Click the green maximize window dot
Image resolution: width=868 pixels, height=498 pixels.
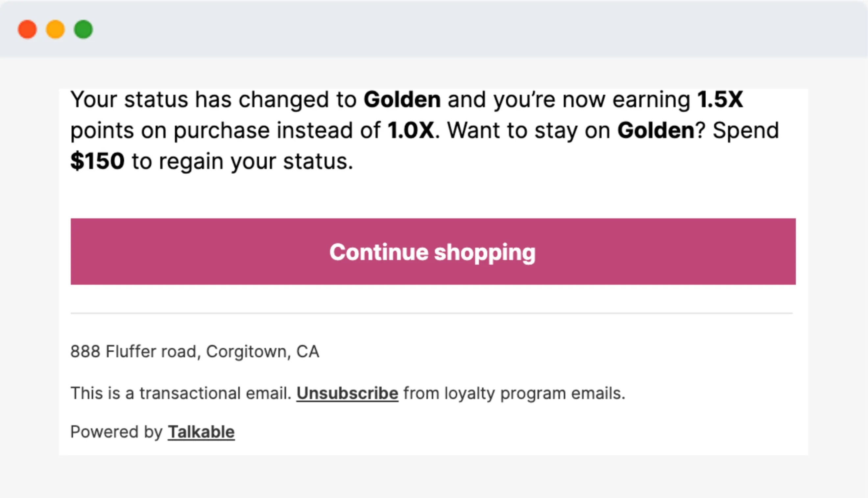coord(84,29)
